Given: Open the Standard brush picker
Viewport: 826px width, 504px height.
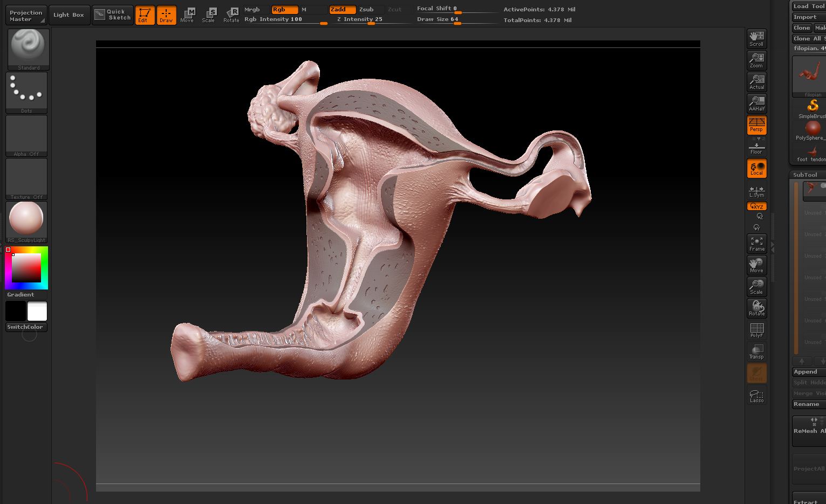Looking at the screenshot, I should pos(29,49).
